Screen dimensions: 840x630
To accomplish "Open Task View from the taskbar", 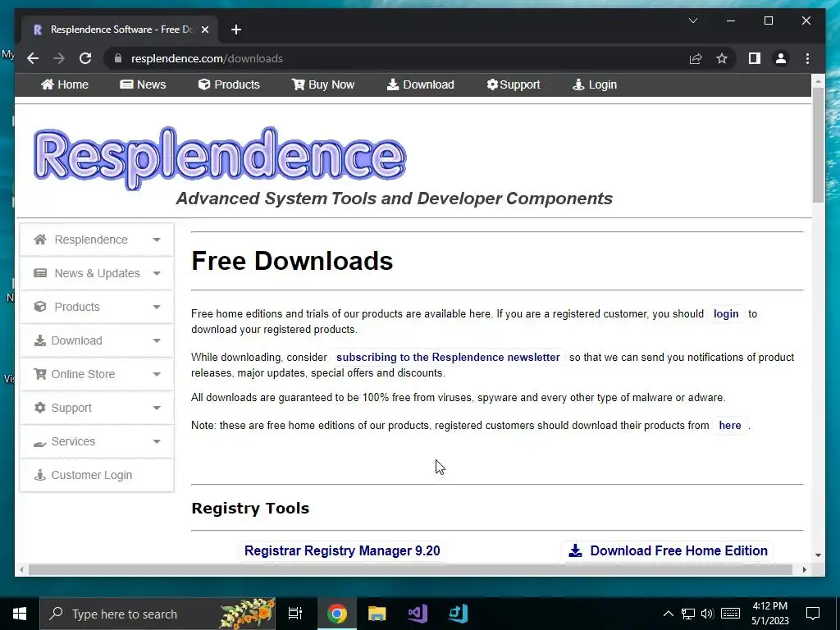I will [295, 614].
